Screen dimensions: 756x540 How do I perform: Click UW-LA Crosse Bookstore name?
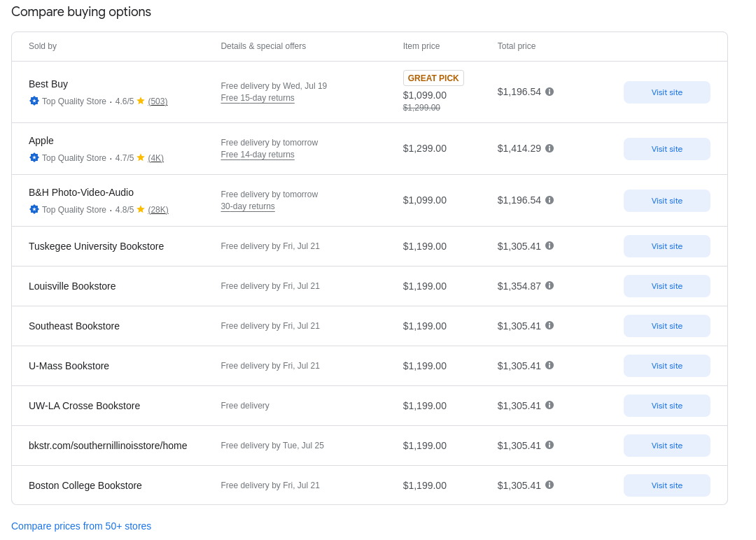click(x=85, y=406)
